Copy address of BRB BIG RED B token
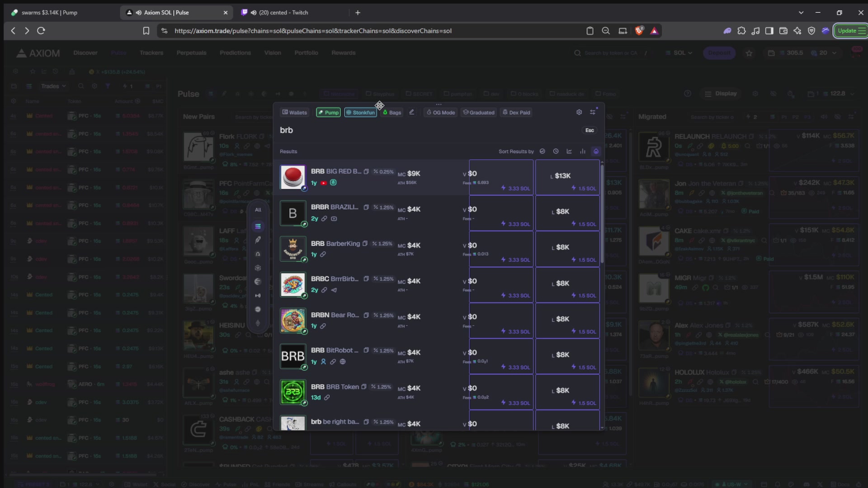The height and width of the screenshot is (488, 868). click(366, 172)
